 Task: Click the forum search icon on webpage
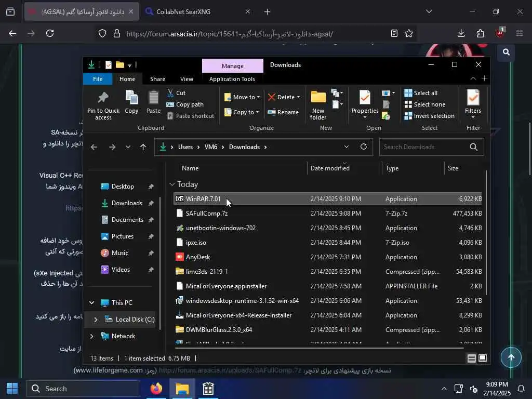(x=506, y=52)
